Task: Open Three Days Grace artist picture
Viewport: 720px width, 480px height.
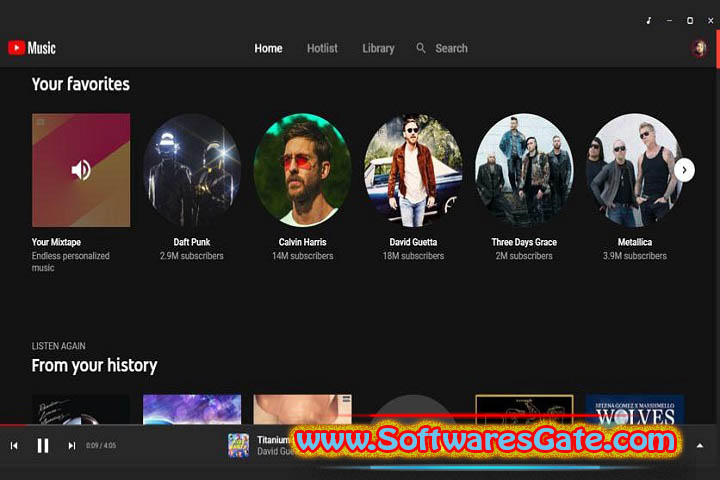Action: tap(524, 170)
